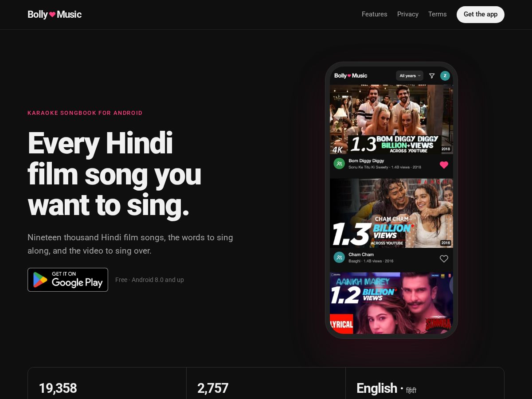
Task: Click the group icon beside Bom Diggy Diggy
Action: [339, 164]
